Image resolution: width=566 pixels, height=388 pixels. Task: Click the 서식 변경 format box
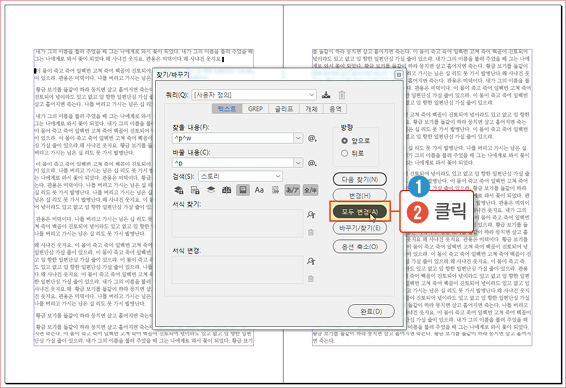coord(238,270)
